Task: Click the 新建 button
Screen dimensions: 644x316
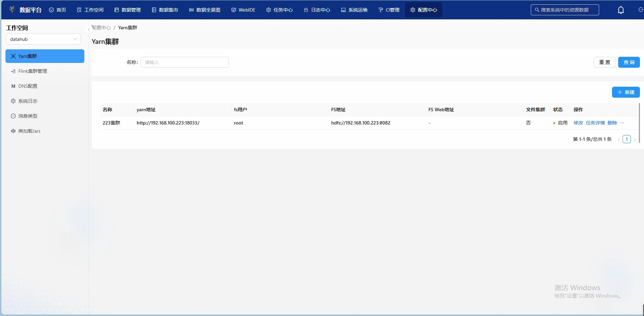Action: [626, 92]
